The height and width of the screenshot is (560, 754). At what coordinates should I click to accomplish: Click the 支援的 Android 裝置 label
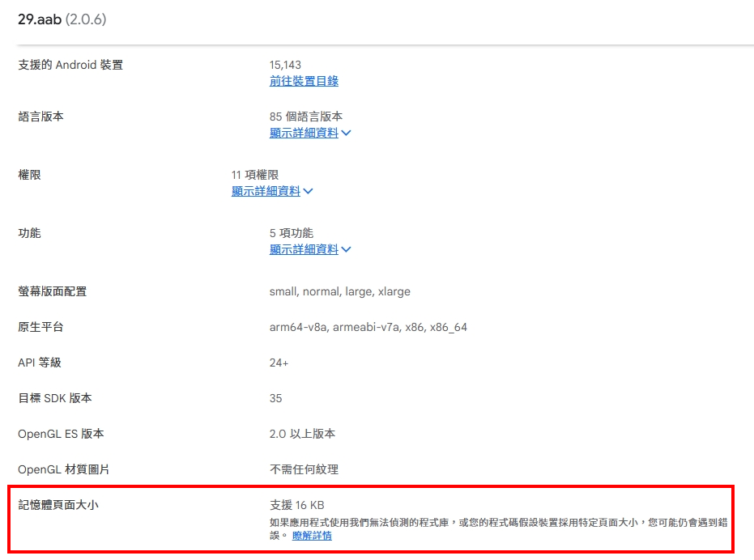tap(70, 65)
